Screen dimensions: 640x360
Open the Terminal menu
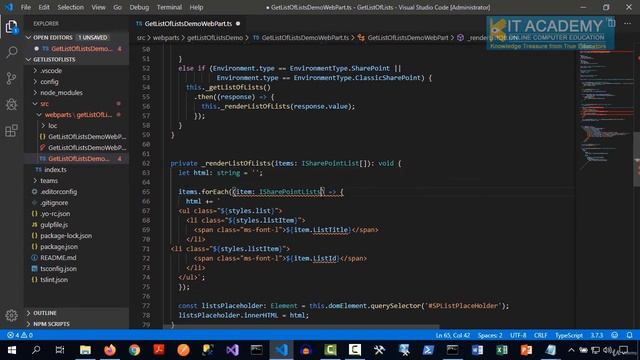[x=169, y=7]
